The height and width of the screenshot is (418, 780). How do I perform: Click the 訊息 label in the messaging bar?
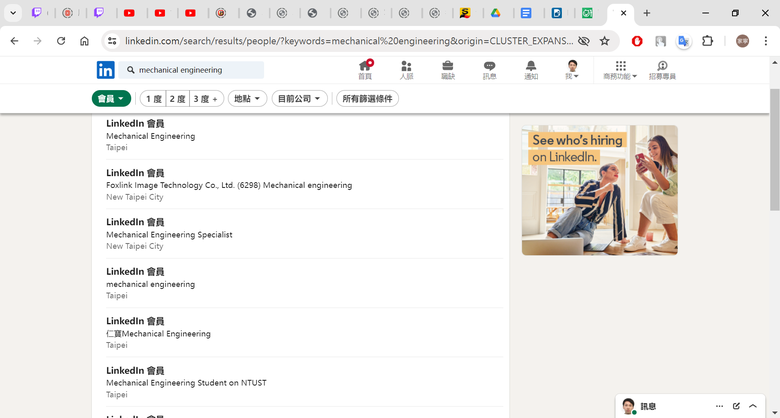tap(648, 407)
